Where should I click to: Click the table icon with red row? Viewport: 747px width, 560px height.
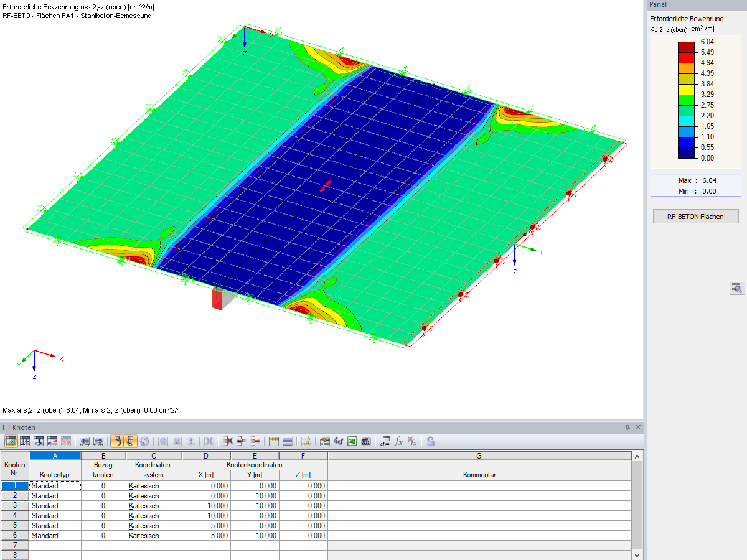tap(52, 441)
